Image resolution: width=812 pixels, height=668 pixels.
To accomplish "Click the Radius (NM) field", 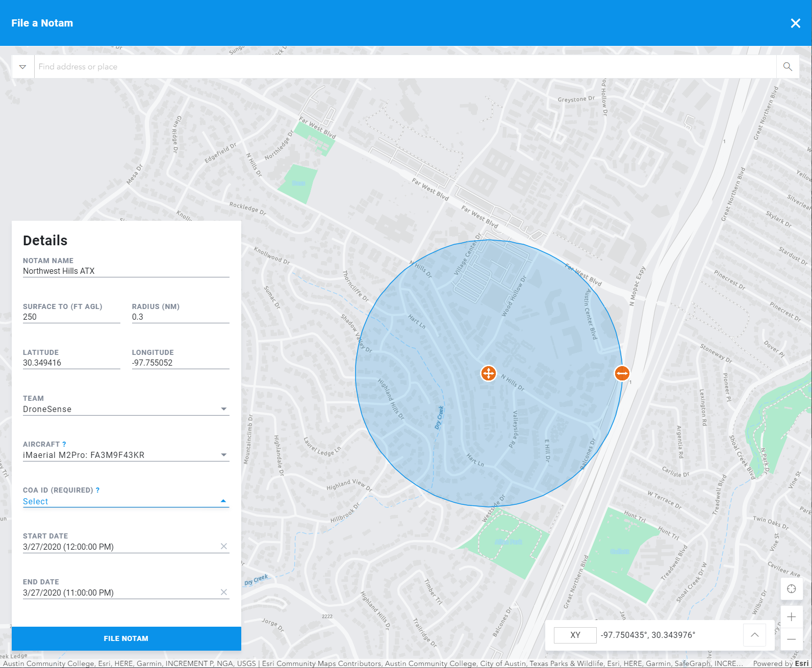I will point(181,317).
